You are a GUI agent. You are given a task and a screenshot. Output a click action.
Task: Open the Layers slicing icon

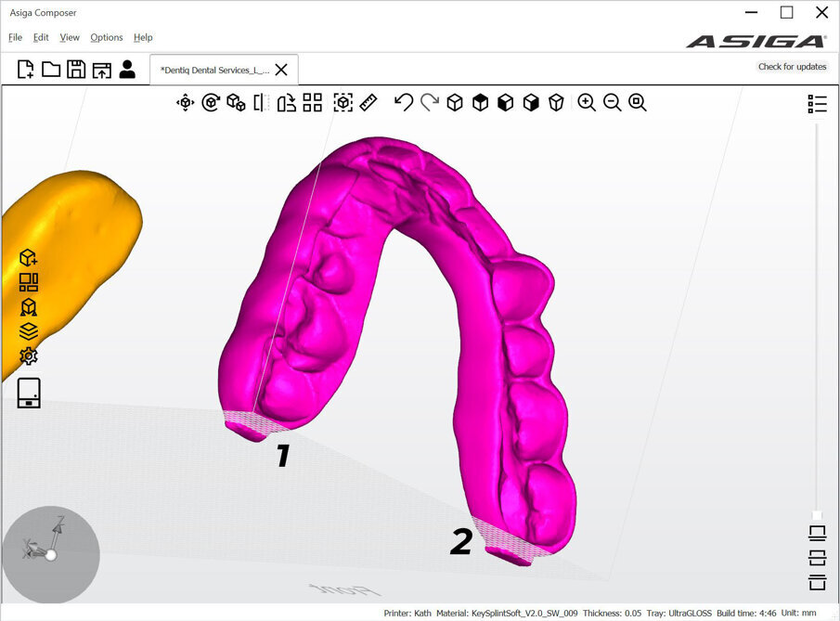pos(29,331)
